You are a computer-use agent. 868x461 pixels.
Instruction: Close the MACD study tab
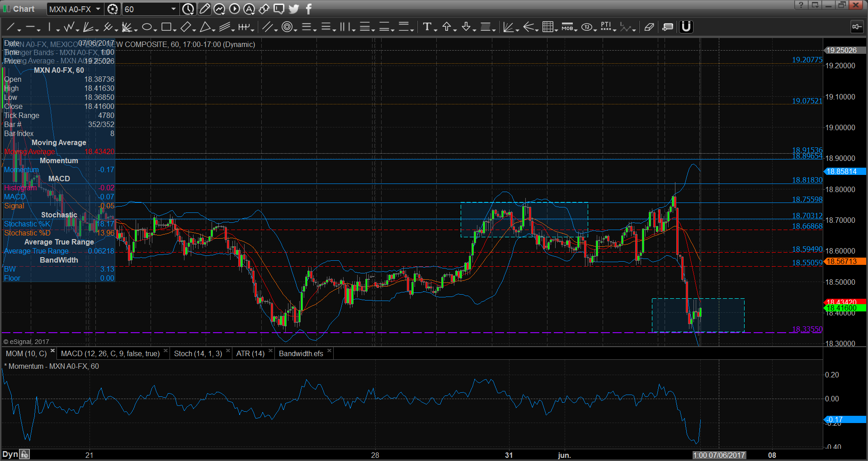coord(165,351)
